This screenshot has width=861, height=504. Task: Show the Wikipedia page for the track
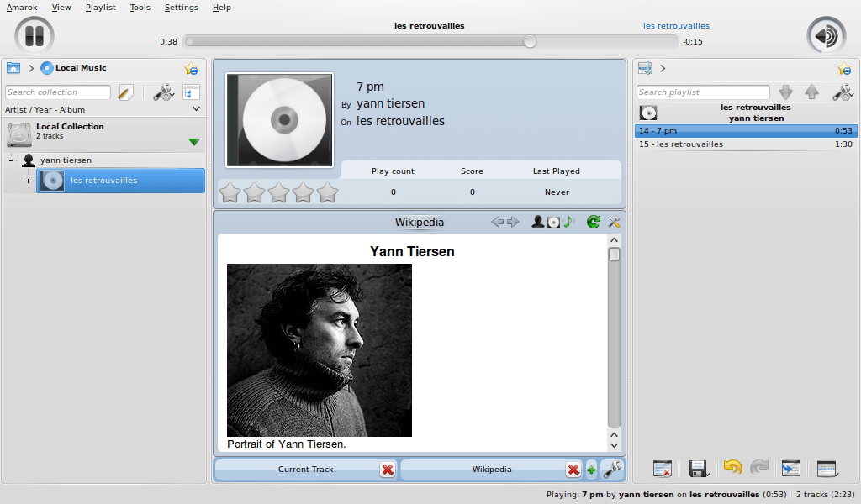(568, 222)
